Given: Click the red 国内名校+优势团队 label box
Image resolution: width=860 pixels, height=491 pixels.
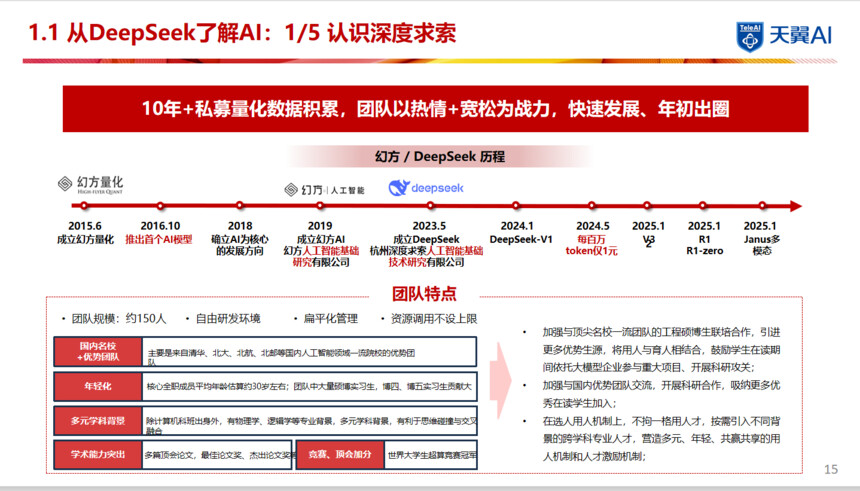Looking at the screenshot, I should [98, 352].
